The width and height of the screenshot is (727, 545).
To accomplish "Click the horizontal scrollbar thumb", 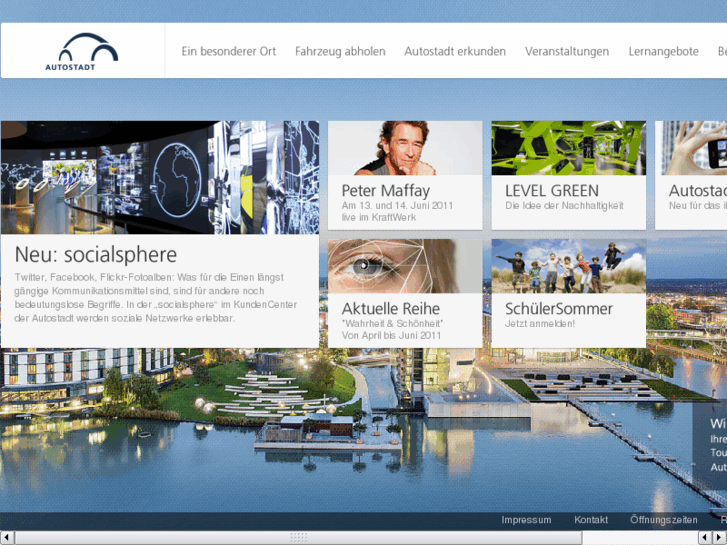I will point(299,538).
